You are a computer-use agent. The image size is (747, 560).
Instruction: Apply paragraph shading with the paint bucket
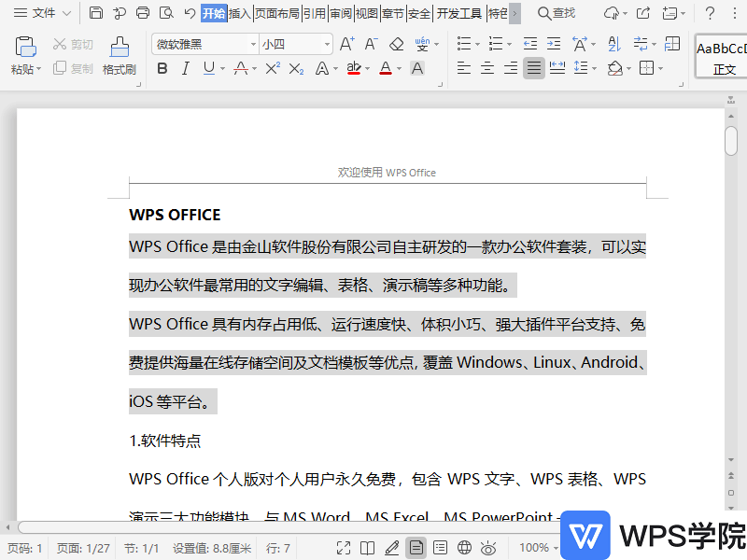click(x=615, y=68)
